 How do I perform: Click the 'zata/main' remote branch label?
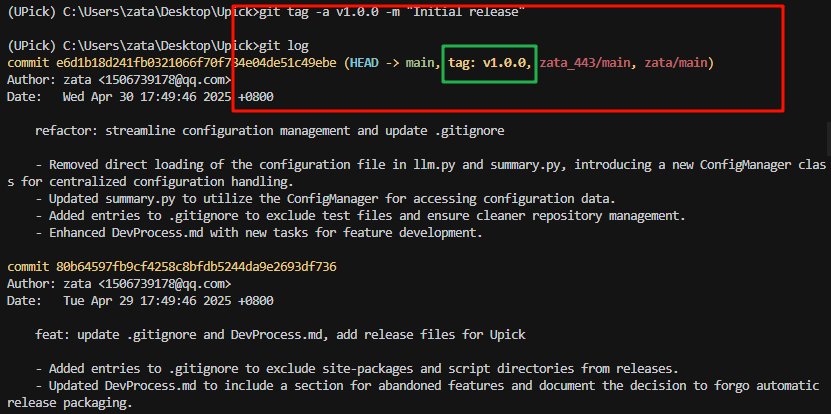click(676, 63)
